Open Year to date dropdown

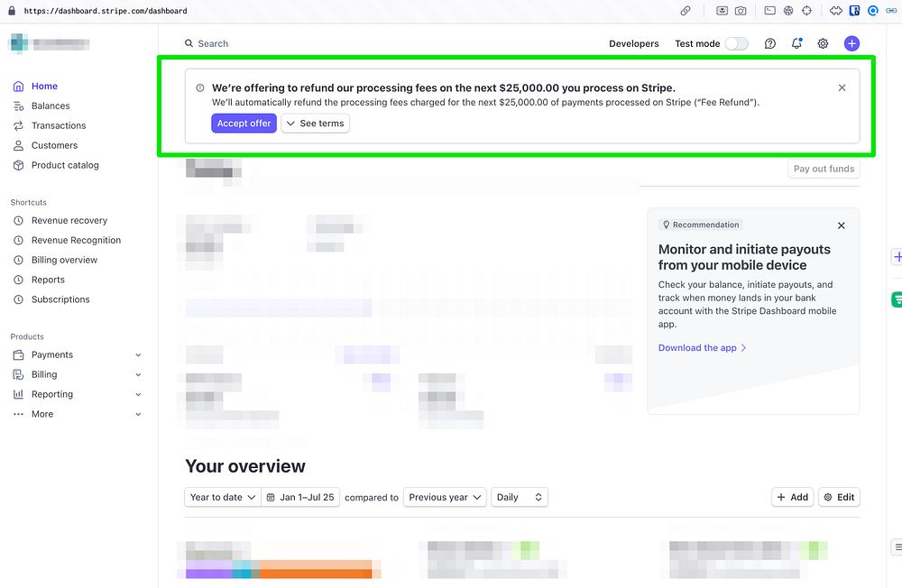pyautogui.click(x=223, y=497)
